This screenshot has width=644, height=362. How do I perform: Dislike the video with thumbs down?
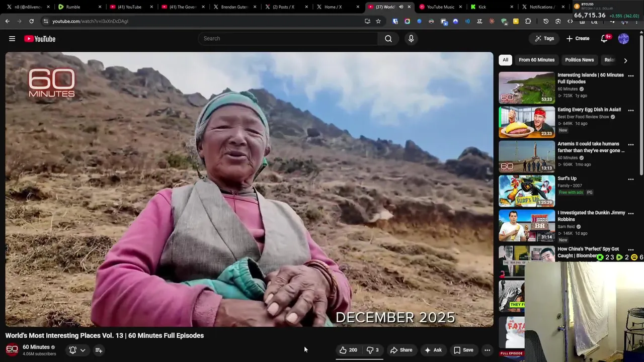373,350
